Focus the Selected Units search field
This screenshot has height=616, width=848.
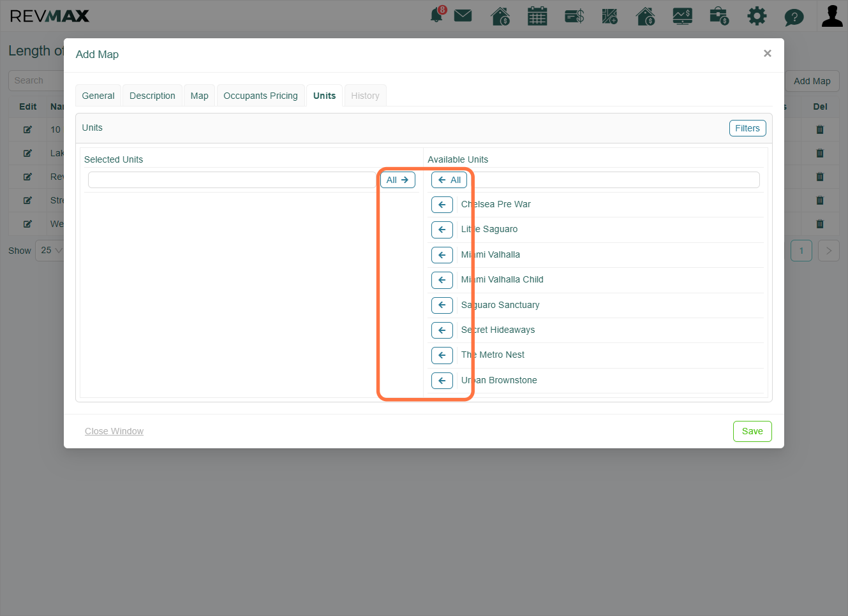(232, 180)
